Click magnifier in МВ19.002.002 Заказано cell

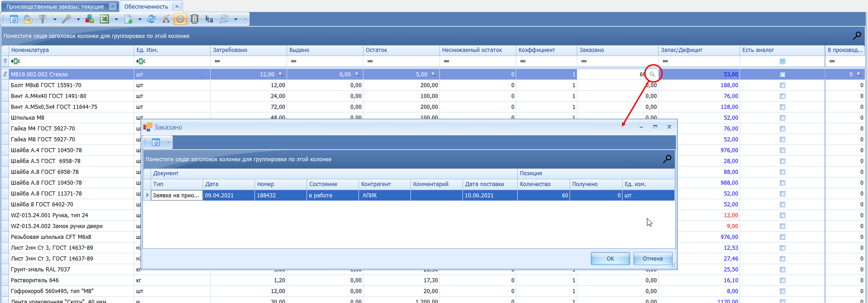coord(652,74)
